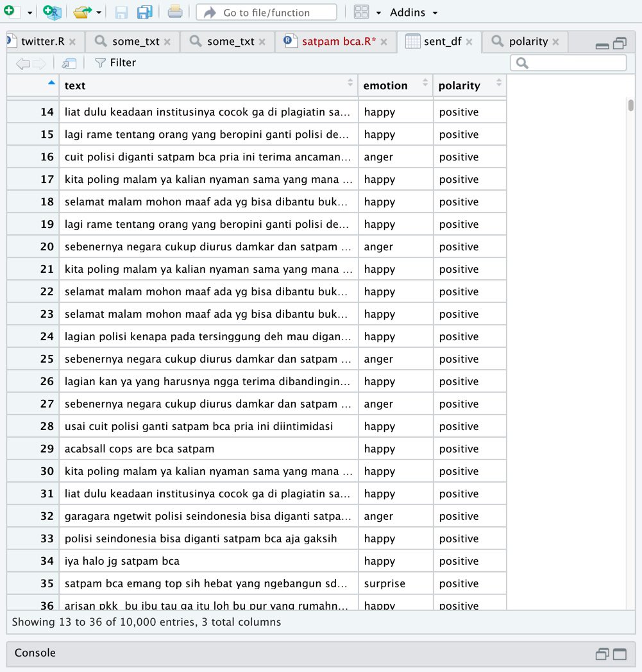Maximize the source pane
642x672 pixels.
tap(620, 43)
